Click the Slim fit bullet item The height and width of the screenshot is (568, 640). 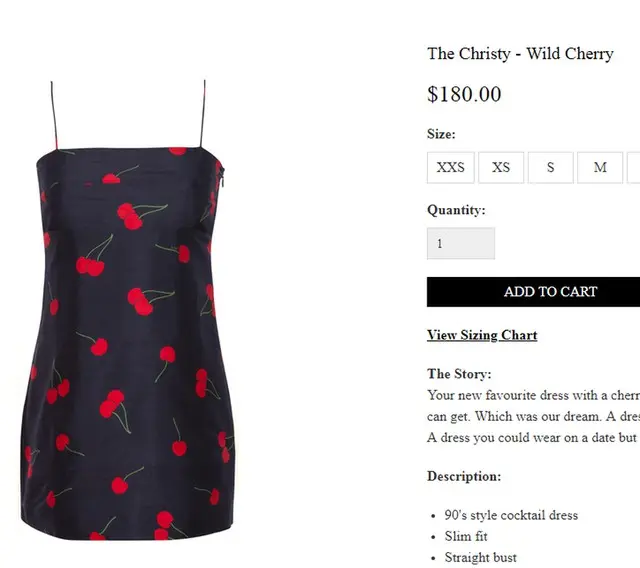pyautogui.click(x=466, y=536)
